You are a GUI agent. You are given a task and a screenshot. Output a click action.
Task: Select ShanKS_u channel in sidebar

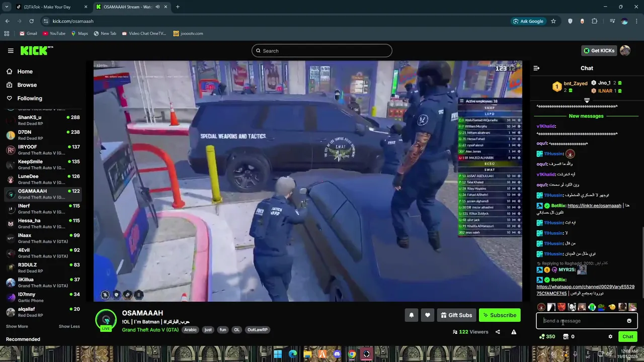pyautogui.click(x=42, y=120)
